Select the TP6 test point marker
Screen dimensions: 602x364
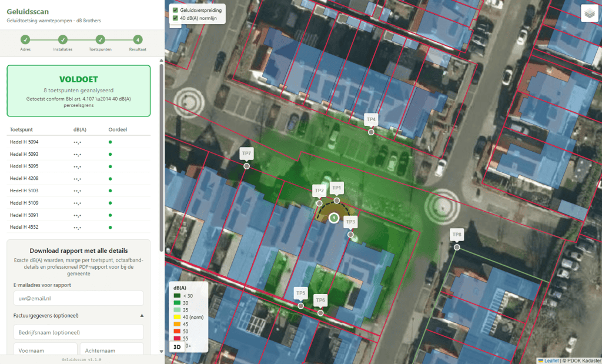(x=320, y=313)
